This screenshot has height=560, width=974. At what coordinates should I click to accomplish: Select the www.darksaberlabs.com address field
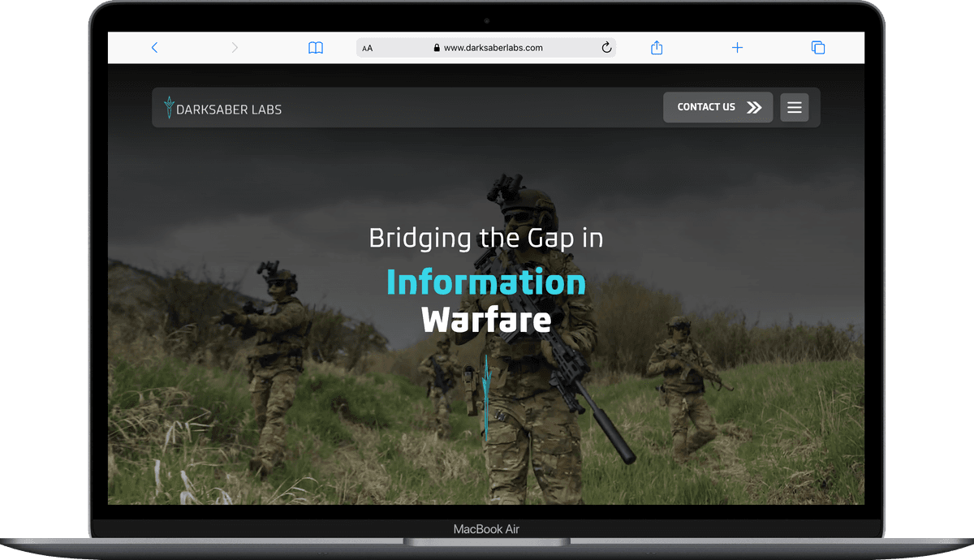pos(493,48)
